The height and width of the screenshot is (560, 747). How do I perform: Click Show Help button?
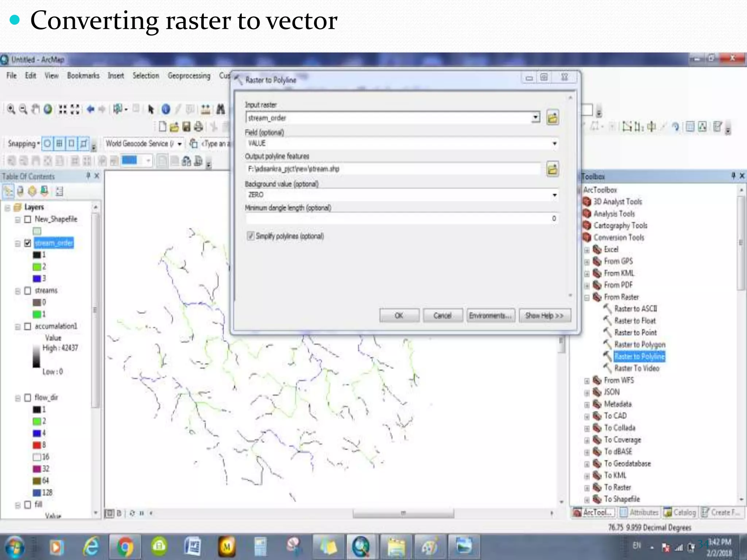click(545, 315)
